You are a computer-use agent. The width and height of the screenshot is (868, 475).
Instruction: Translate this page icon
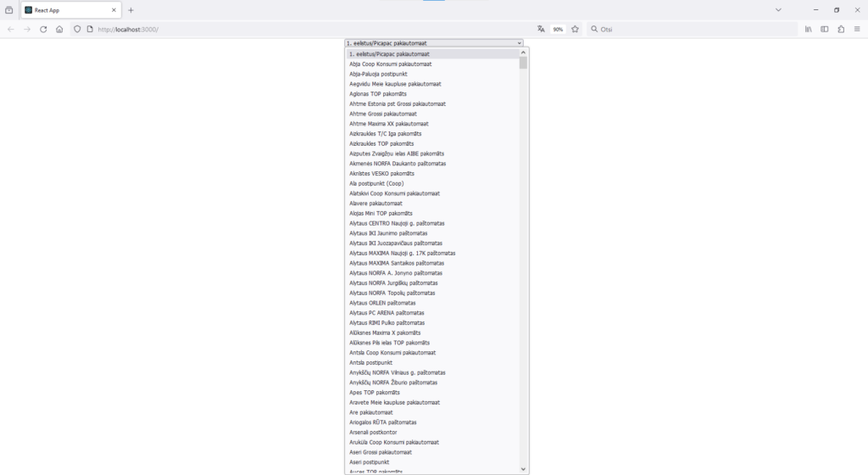coord(541,30)
